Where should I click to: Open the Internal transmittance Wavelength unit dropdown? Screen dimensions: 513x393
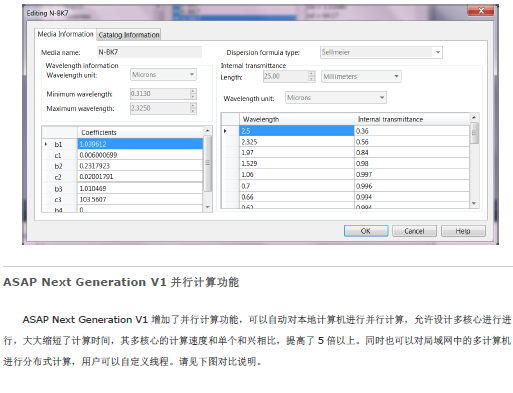click(x=336, y=98)
